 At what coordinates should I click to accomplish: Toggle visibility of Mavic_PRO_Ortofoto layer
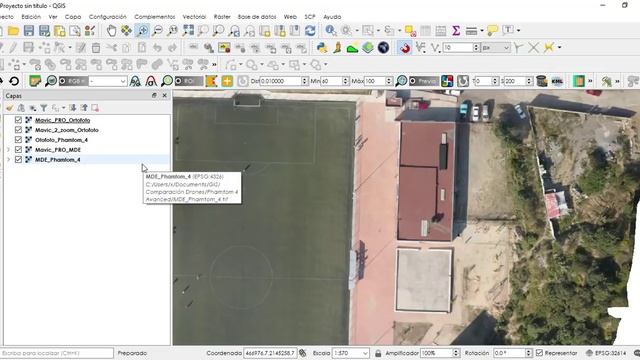tap(18, 120)
